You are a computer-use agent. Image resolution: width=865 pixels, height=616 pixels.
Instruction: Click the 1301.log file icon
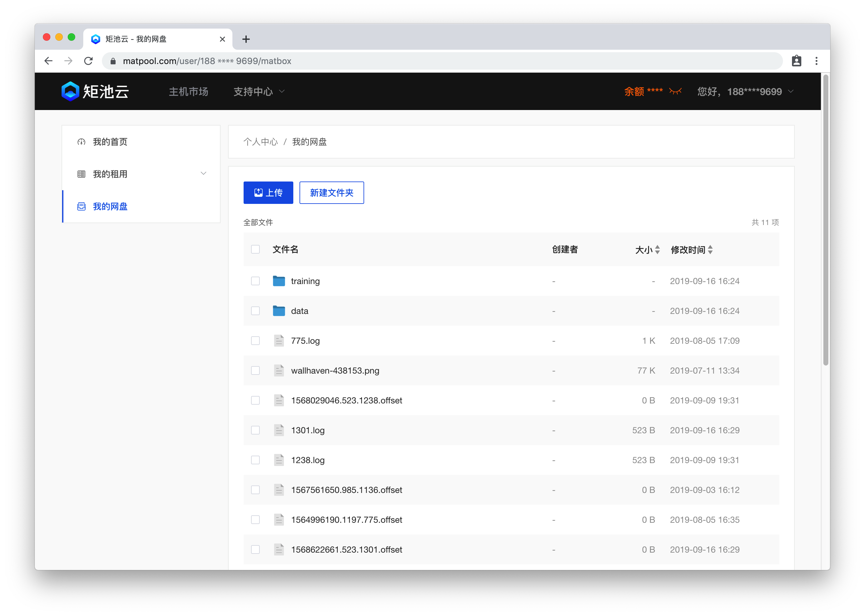[x=279, y=430]
